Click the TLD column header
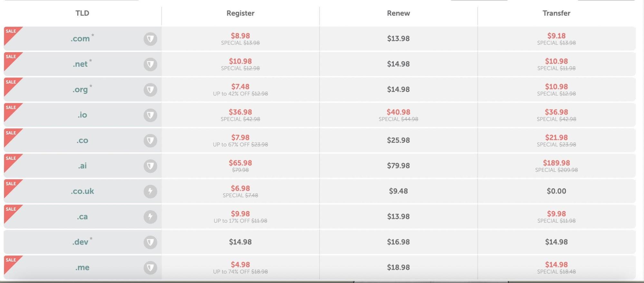Image resolution: width=644 pixels, height=283 pixels. tap(82, 13)
